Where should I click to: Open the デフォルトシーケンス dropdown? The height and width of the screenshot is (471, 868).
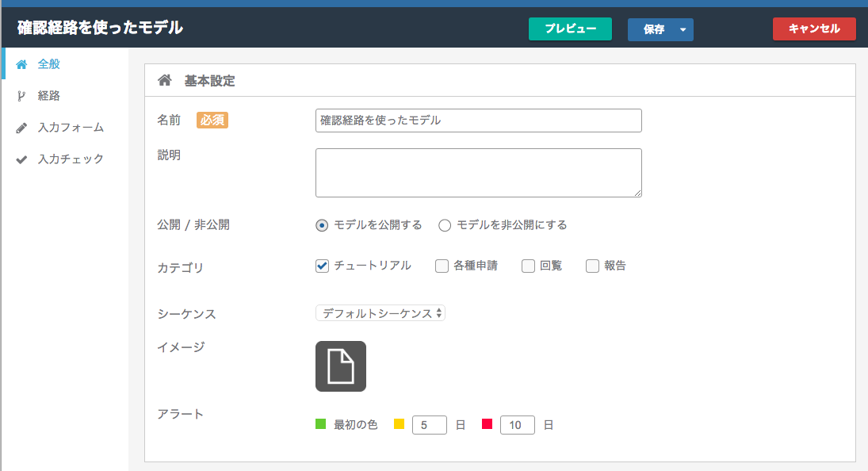(x=380, y=313)
